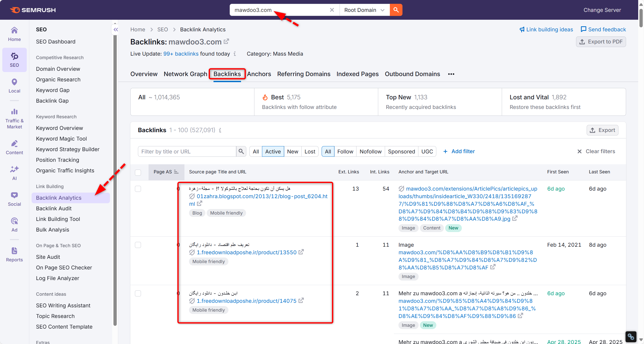
Task: Toggle the select-all backlinks checkbox
Action: click(138, 172)
